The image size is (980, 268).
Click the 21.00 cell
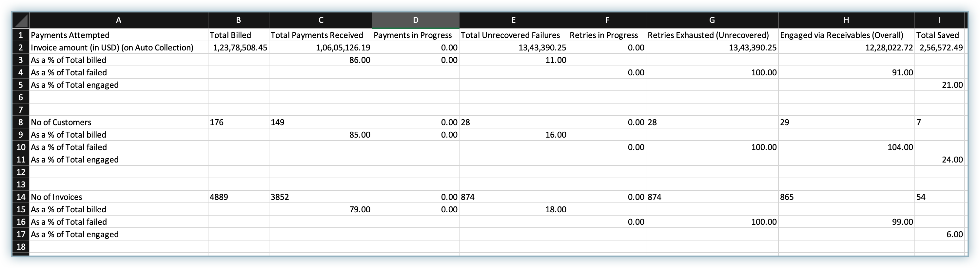pos(940,85)
